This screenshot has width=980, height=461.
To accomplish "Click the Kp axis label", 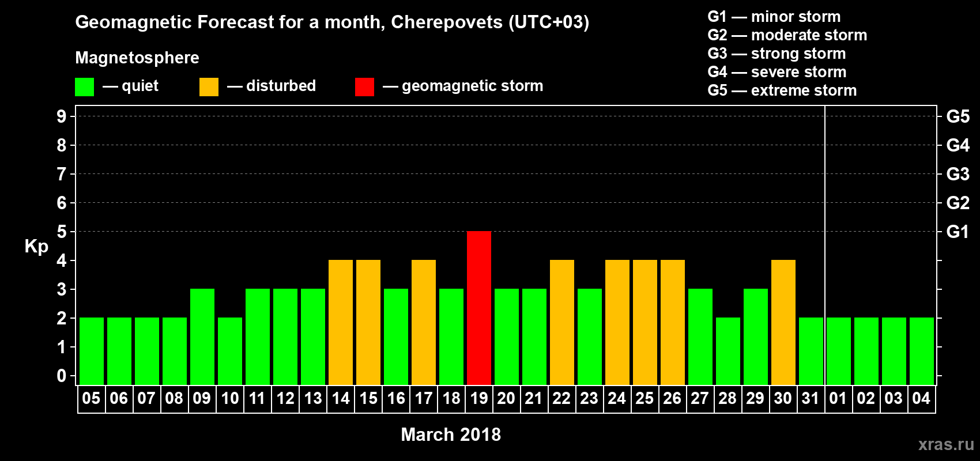I will click(x=36, y=247).
